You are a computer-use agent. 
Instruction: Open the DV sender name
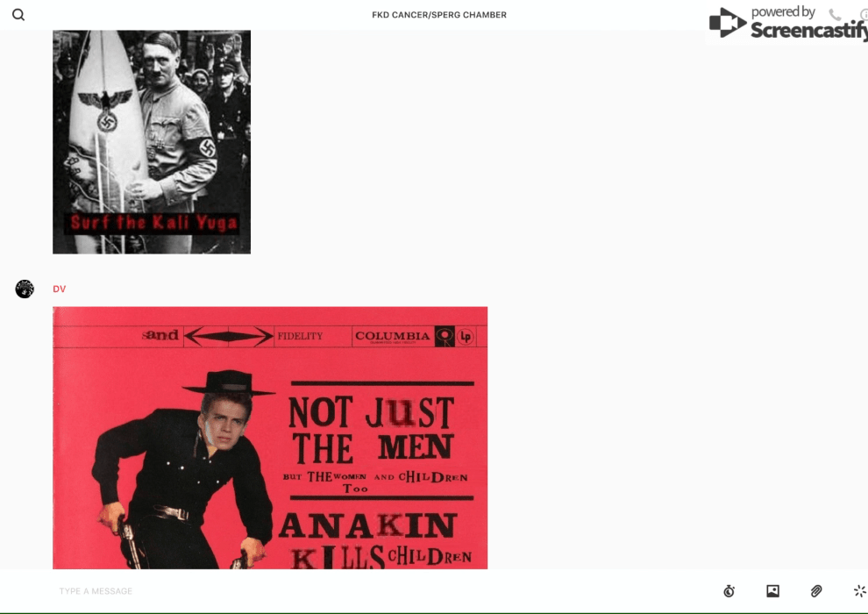(60, 289)
